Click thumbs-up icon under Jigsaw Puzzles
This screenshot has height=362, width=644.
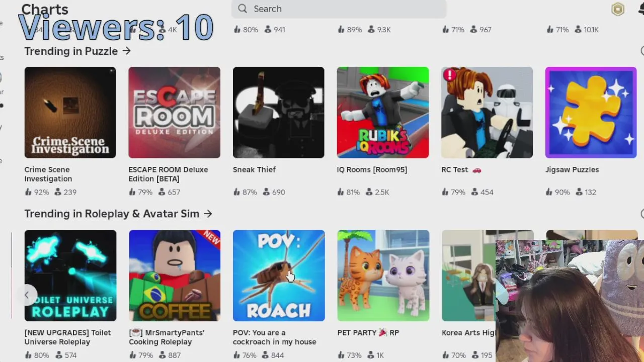pos(549,192)
